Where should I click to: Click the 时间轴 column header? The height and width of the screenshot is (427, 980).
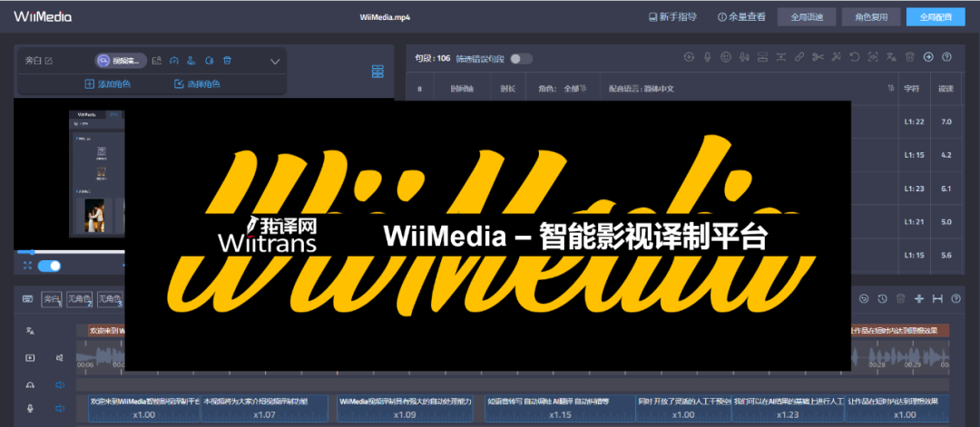(x=462, y=89)
